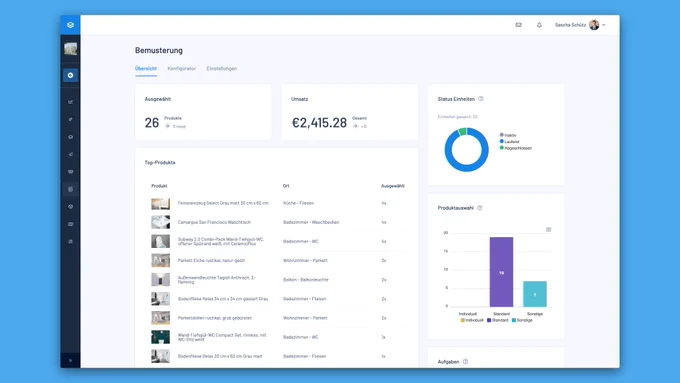Click the 'Wohnzimmer - Parkett' cell in the Parkettdielen row
The image size is (680, 383).
pos(305,318)
